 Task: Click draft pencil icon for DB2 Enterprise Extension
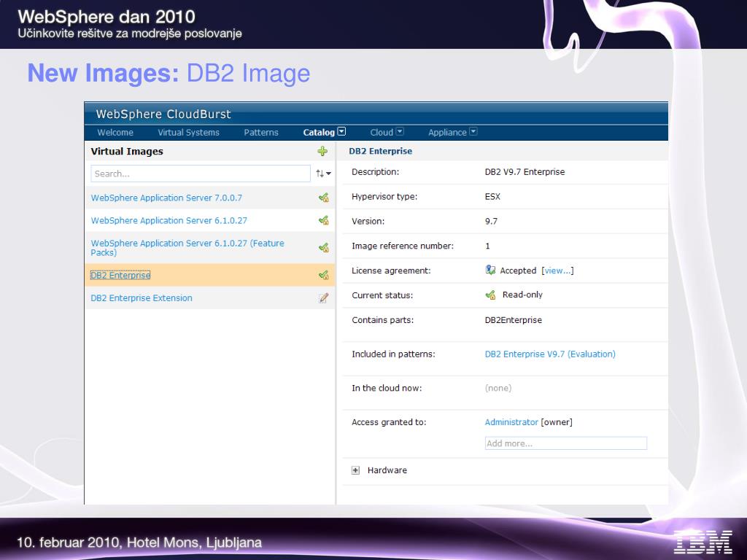323,298
